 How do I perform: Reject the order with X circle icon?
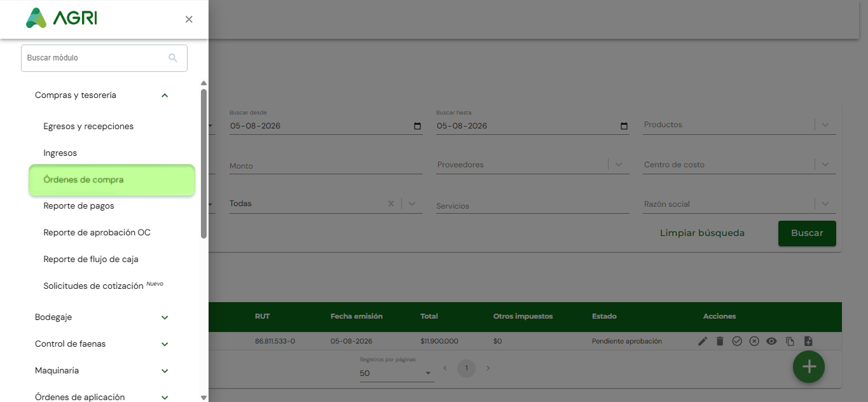point(754,342)
